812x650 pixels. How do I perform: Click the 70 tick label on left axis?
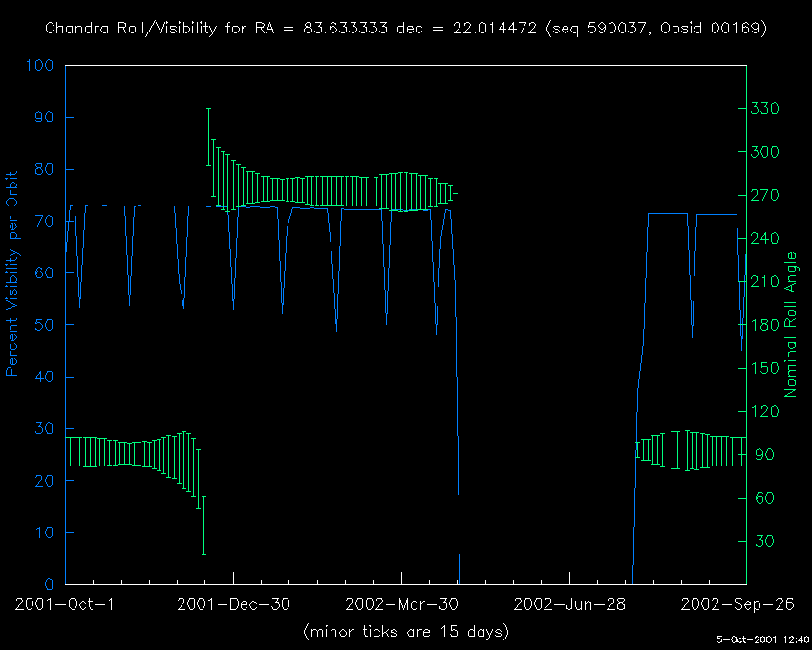coord(46,222)
